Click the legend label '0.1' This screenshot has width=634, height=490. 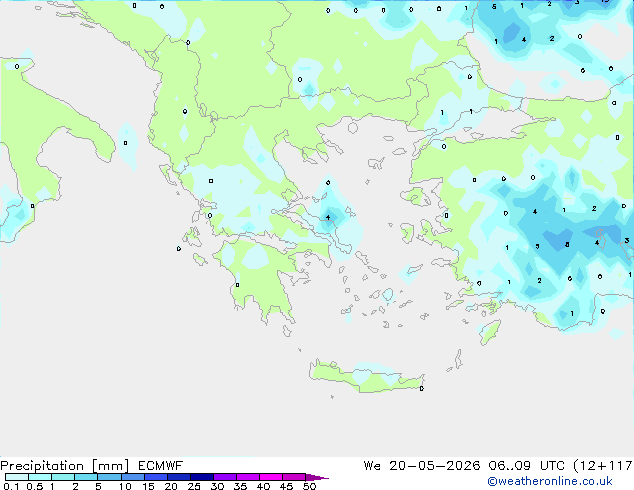coord(11,486)
